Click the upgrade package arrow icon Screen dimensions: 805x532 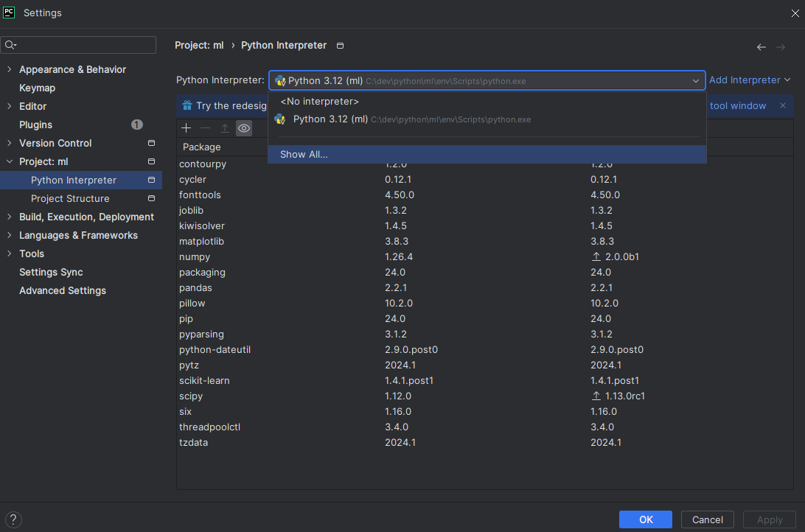tap(224, 127)
